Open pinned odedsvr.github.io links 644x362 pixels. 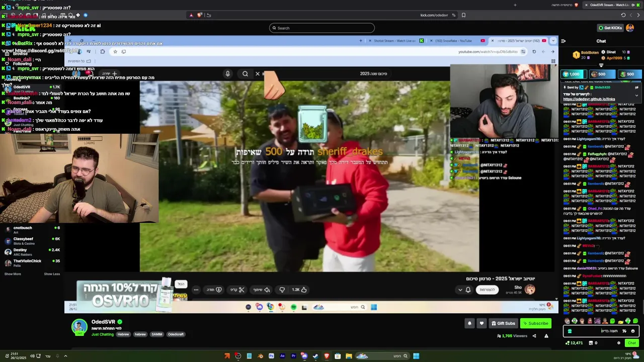589,99
